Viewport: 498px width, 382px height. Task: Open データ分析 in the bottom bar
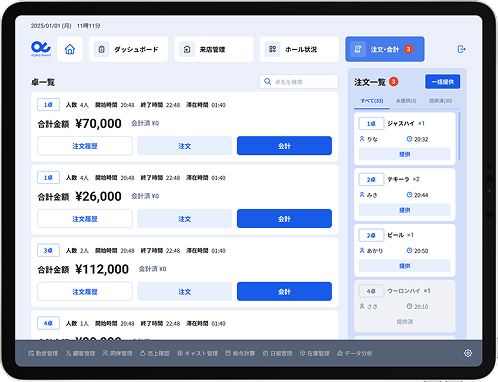click(354, 353)
